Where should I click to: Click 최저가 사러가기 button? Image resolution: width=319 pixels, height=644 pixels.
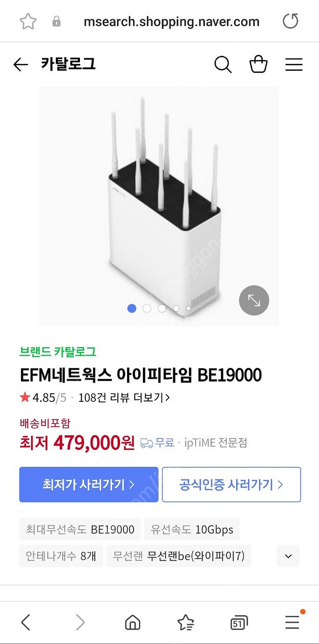(x=88, y=484)
